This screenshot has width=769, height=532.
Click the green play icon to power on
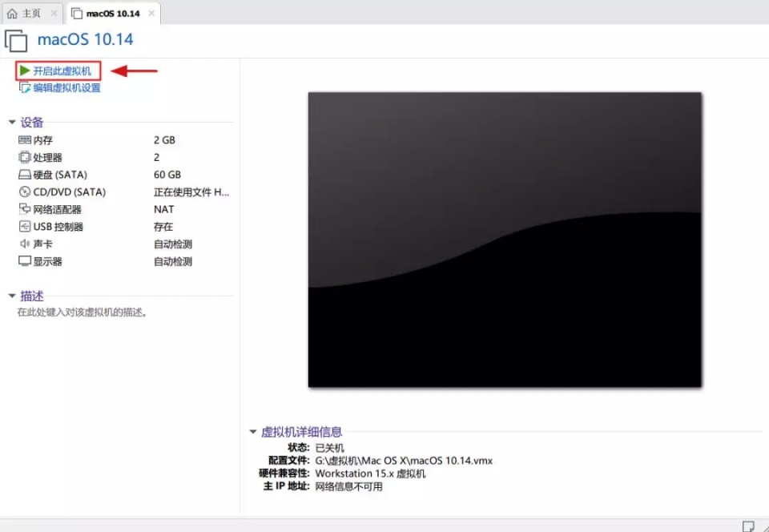tap(25, 71)
